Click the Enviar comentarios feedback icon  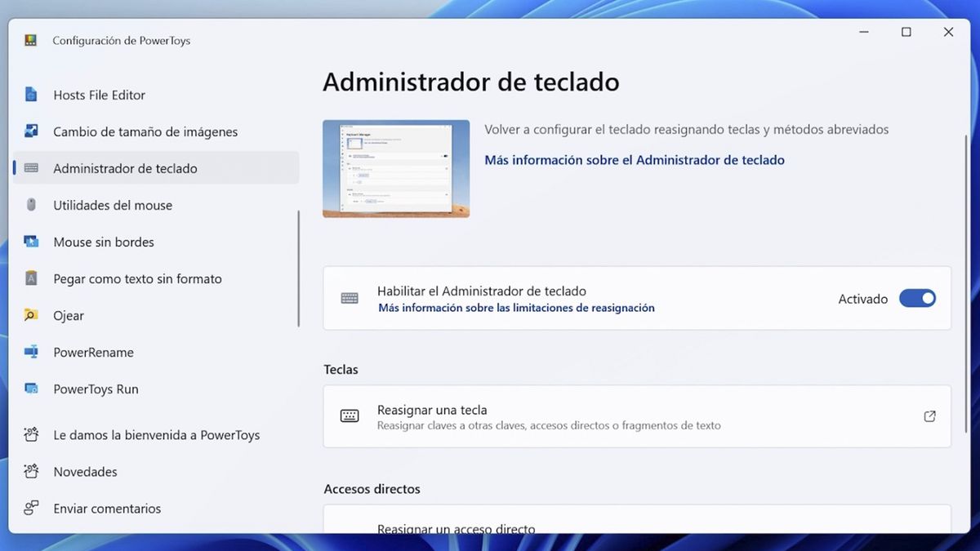pos(30,508)
